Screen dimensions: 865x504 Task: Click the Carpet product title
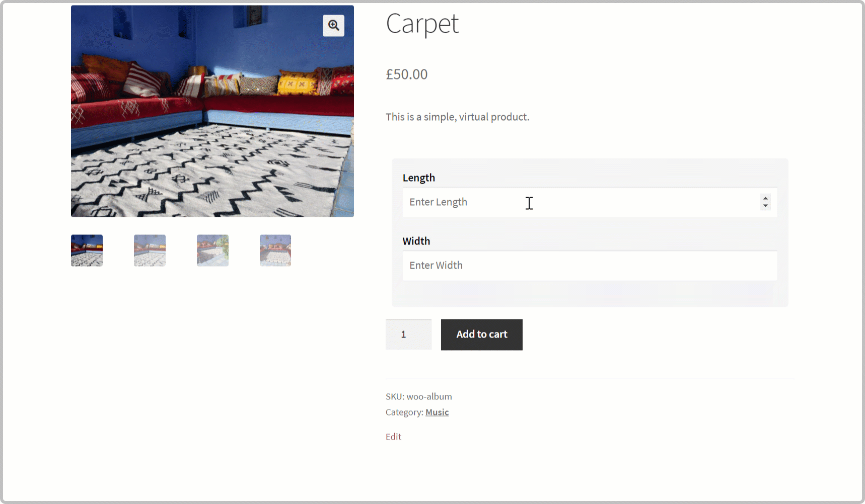click(x=422, y=24)
